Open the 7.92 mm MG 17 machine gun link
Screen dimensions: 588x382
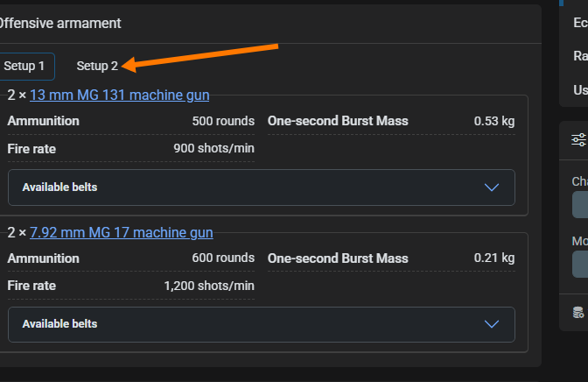pyautogui.click(x=121, y=232)
